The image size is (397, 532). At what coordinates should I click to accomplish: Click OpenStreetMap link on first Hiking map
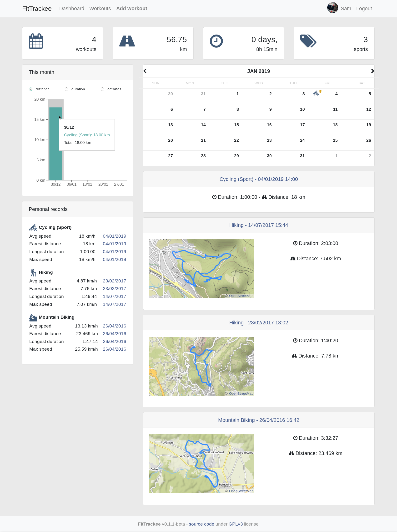241,296
